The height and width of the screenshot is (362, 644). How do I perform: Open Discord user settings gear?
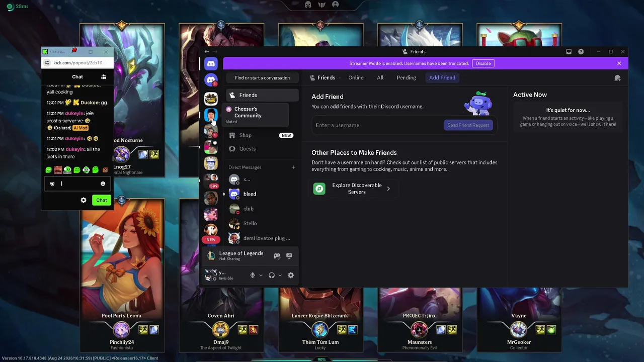pyautogui.click(x=290, y=275)
